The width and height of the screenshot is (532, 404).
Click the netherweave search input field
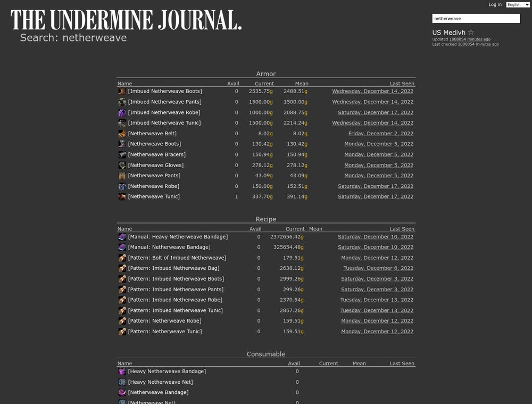[x=475, y=18]
